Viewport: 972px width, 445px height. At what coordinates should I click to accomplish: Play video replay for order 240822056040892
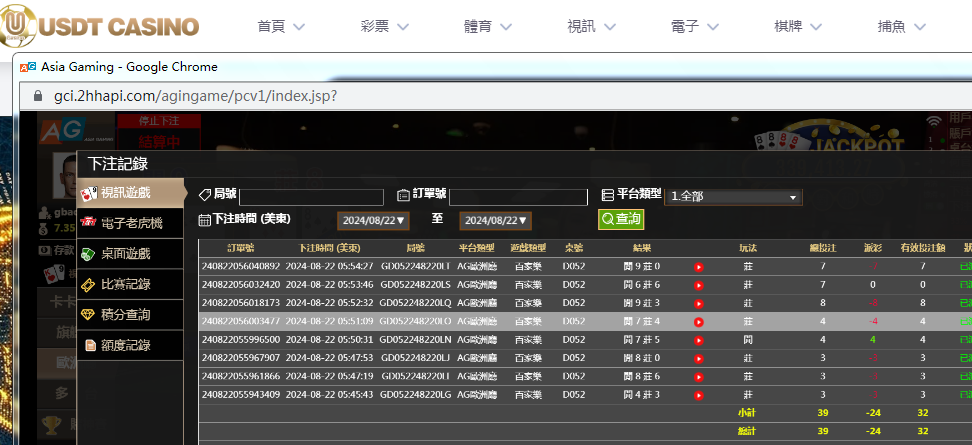click(698, 267)
